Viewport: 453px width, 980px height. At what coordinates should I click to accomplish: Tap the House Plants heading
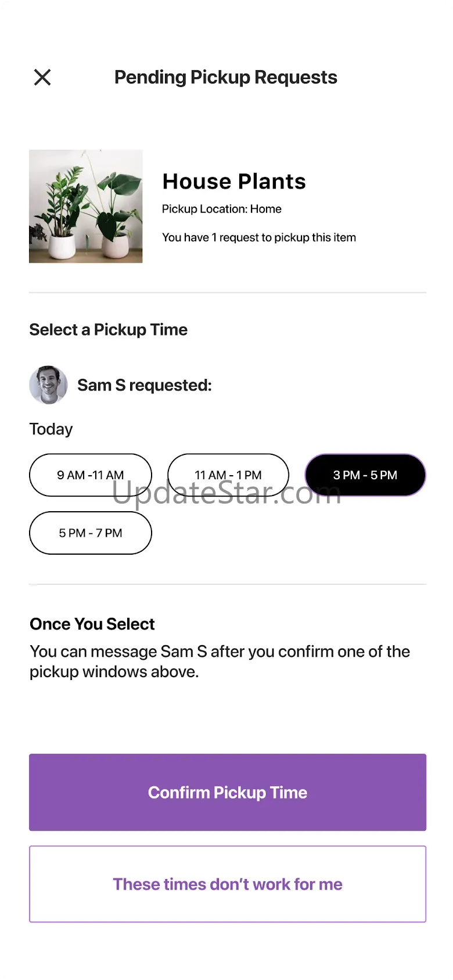pos(234,182)
